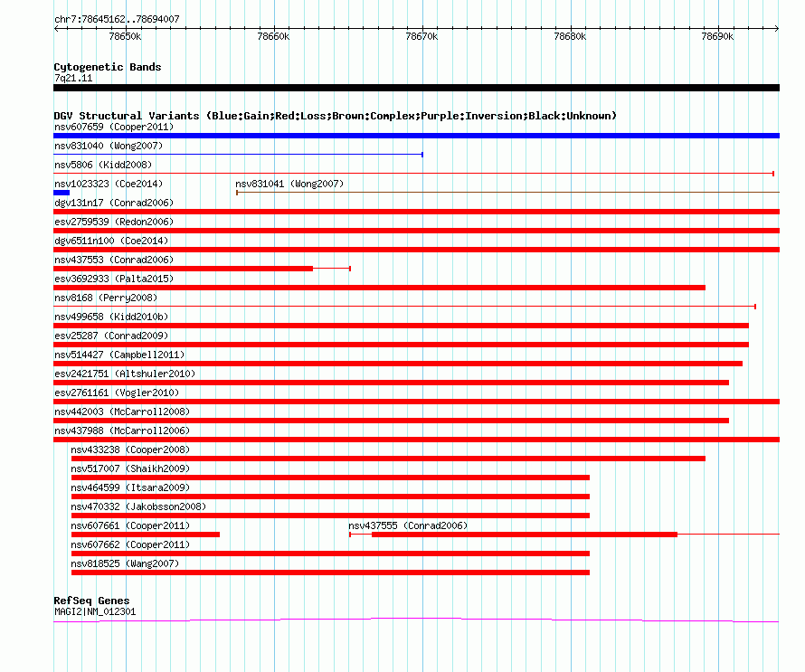Open the esv25287 (Conrad2009) variant label
The width and height of the screenshot is (805, 672).
click(x=111, y=336)
